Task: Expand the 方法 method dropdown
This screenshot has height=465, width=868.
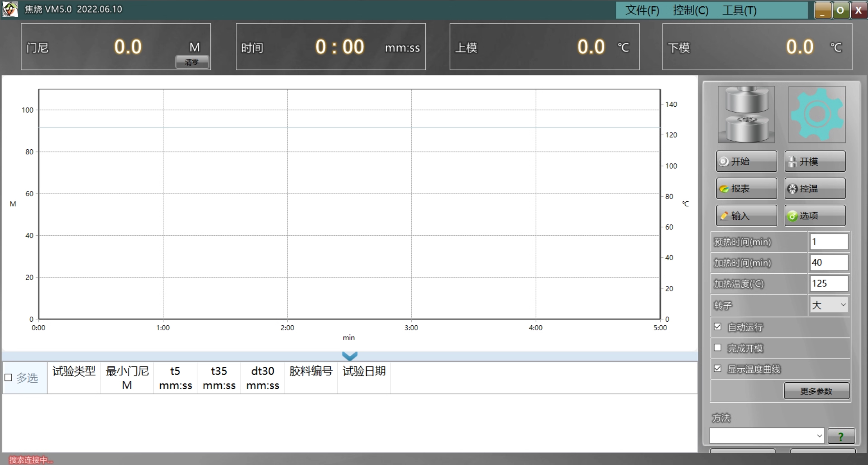Action: click(767, 436)
